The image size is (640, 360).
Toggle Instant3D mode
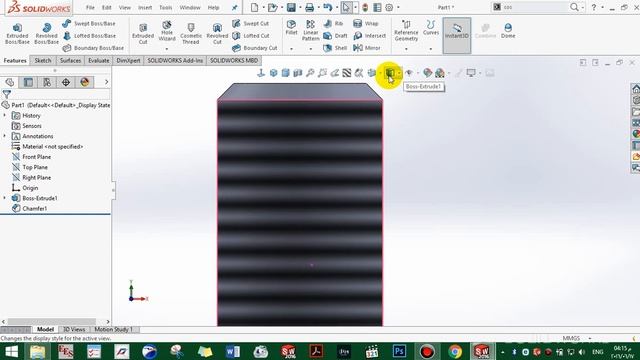click(457, 36)
